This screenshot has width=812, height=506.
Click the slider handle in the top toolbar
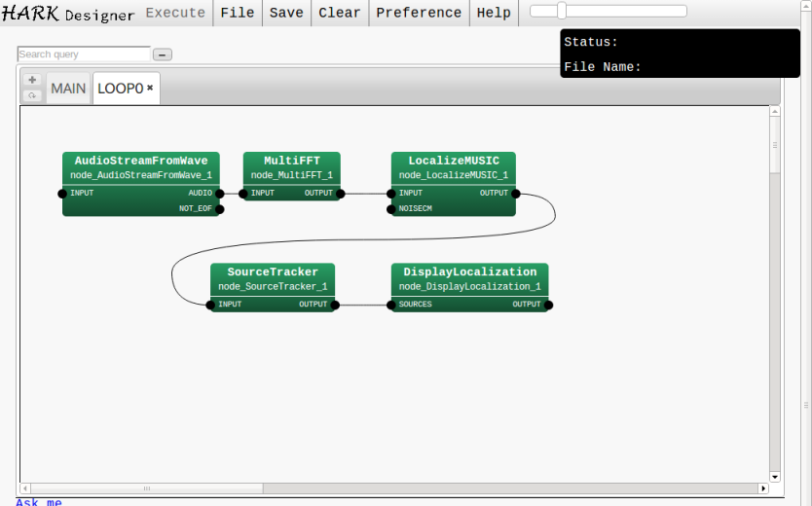coord(562,12)
